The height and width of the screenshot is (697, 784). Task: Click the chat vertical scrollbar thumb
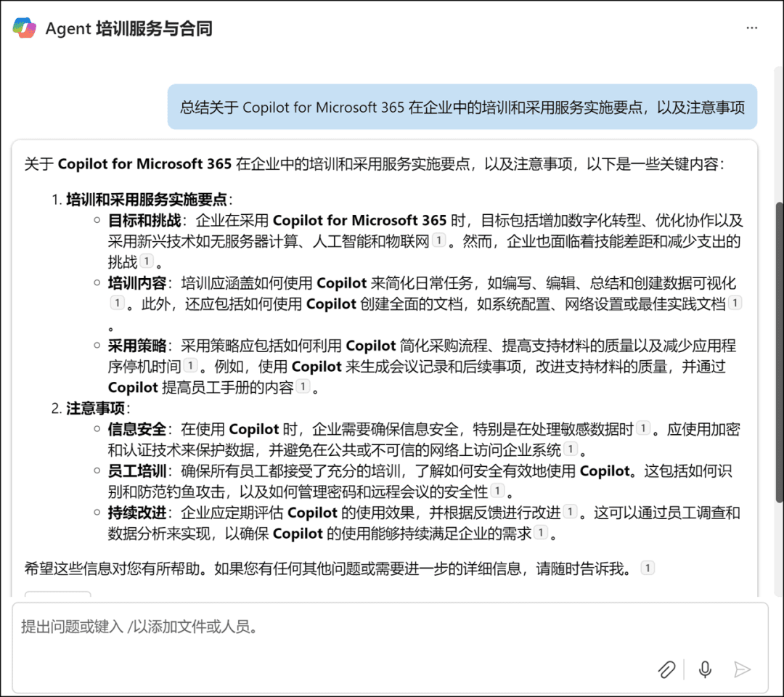778,352
